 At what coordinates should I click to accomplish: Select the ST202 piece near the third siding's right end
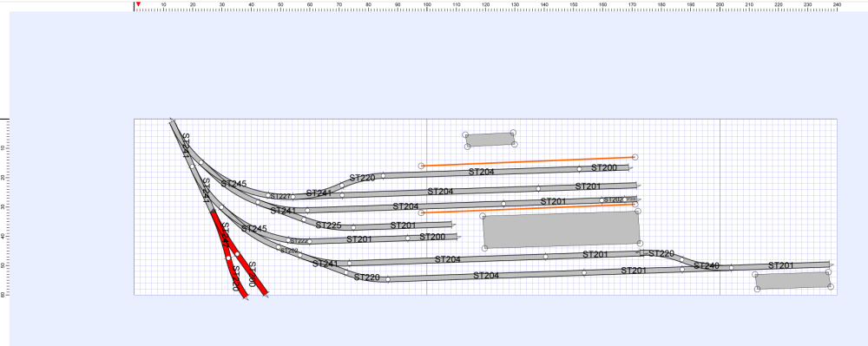tap(614, 199)
